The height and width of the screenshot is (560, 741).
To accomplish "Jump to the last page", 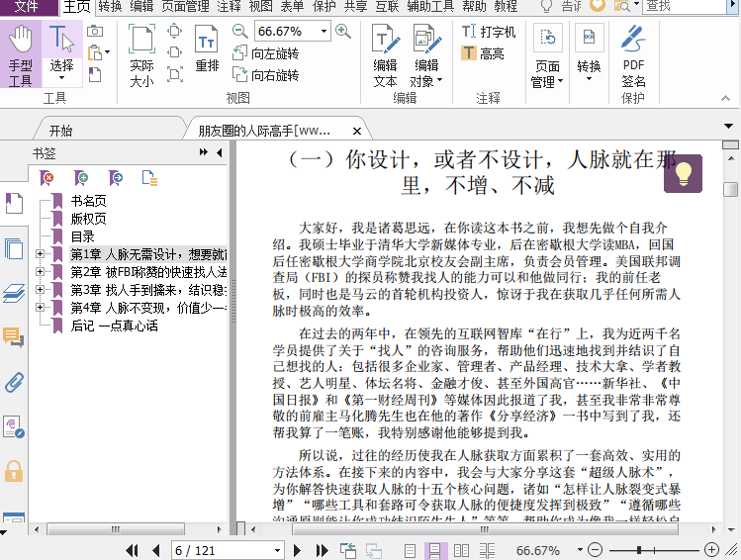I will coord(323,550).
